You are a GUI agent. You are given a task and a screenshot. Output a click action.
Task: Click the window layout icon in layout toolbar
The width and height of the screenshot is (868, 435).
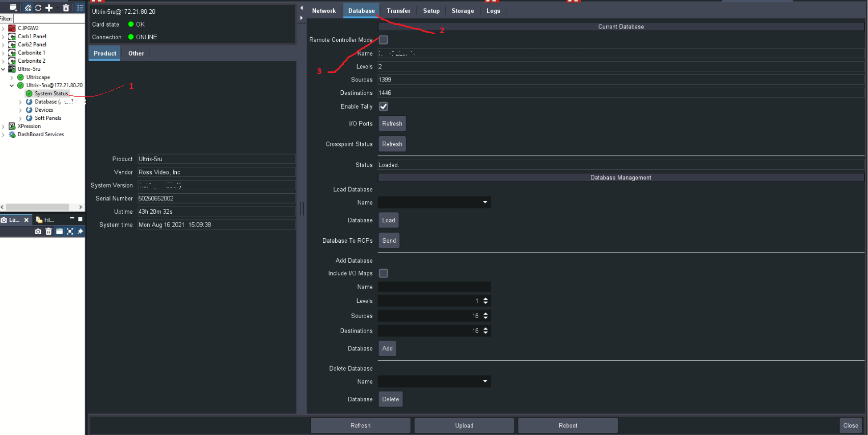[60, 232]
